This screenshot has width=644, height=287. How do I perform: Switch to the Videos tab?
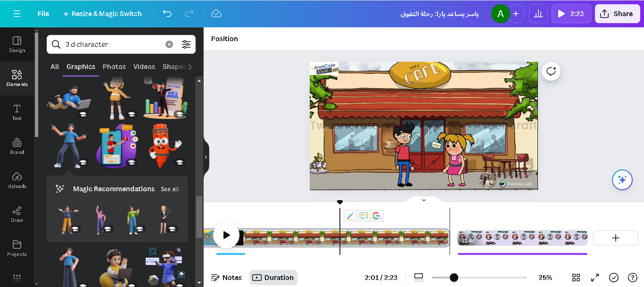[x=144, y=67]
